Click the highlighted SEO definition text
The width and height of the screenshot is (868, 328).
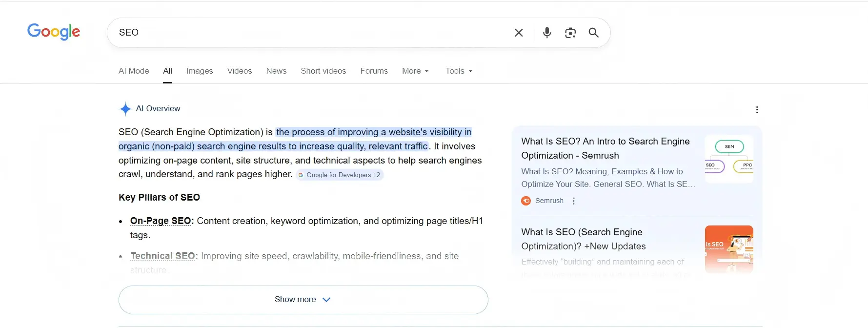pos(295,139)
